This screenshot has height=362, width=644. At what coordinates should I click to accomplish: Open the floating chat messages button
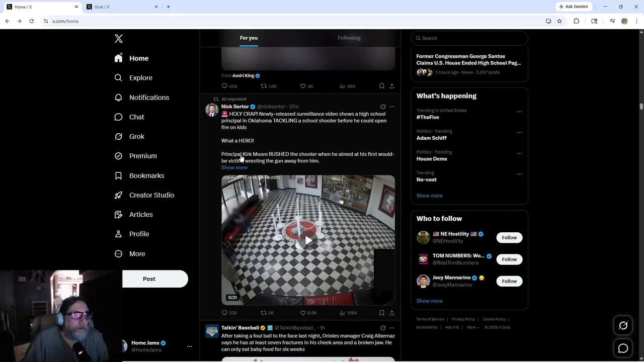pos(623,348)
